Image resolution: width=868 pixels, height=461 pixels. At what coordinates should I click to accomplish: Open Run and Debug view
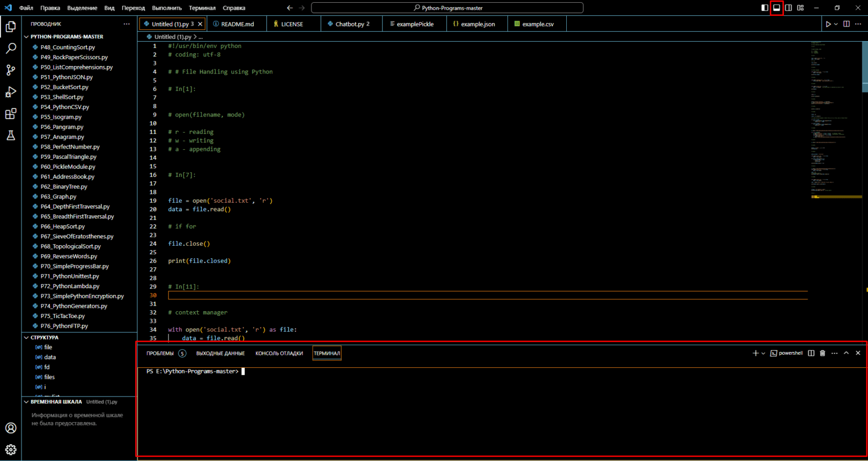coord(11,92)
